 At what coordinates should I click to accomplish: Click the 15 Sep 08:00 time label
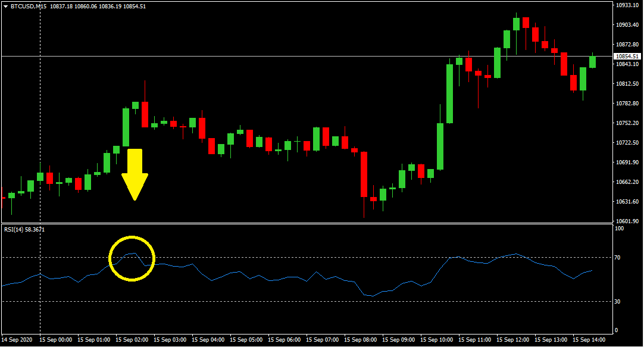[x=361, y=340]
